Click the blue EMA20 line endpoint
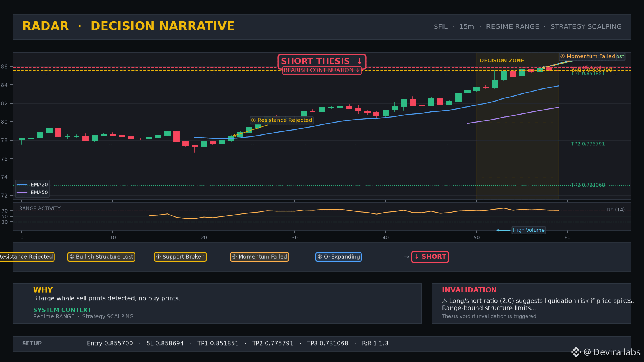Image resolution: width=644 pixels, height=362 pixels. pos(558,86)
